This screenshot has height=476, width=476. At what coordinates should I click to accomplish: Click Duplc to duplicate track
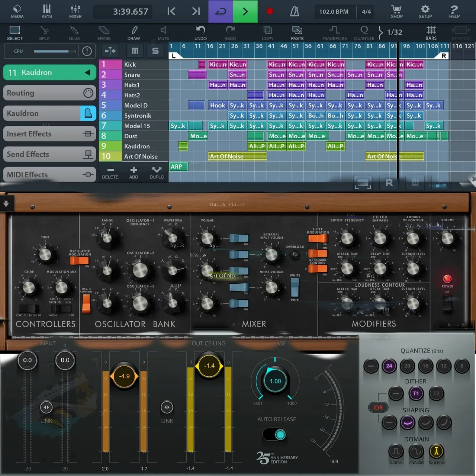[x=157, y=173]
